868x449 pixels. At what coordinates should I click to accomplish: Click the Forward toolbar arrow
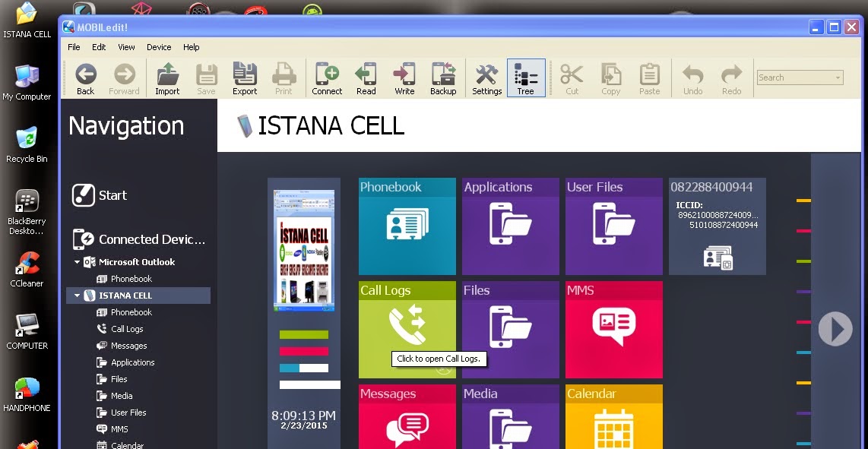tap(124, 78)
